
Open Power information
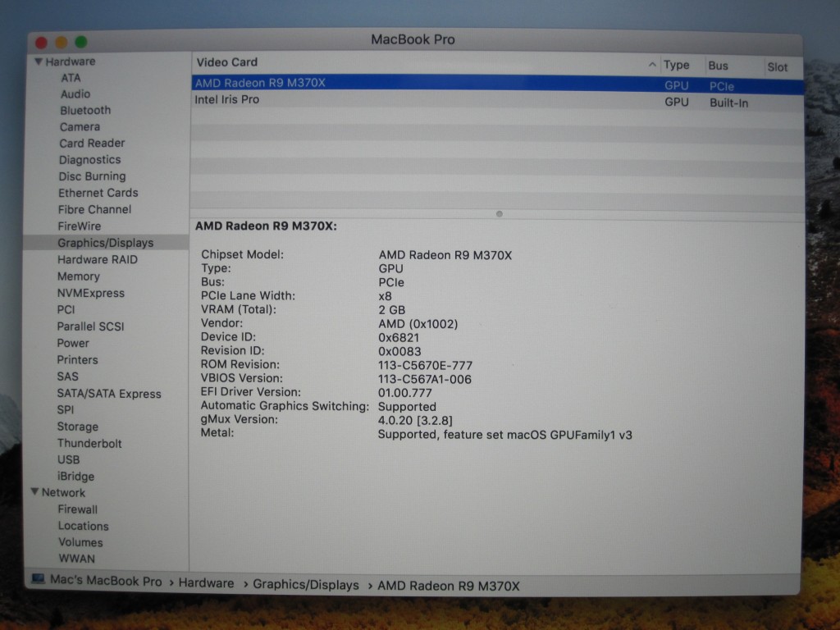coord(73,343)
